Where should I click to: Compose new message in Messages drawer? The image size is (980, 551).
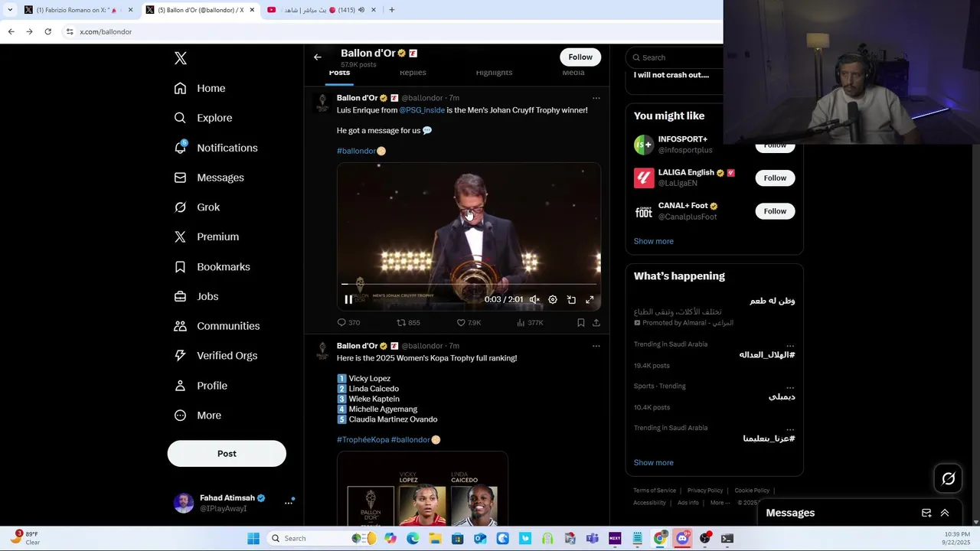[926, 513]
